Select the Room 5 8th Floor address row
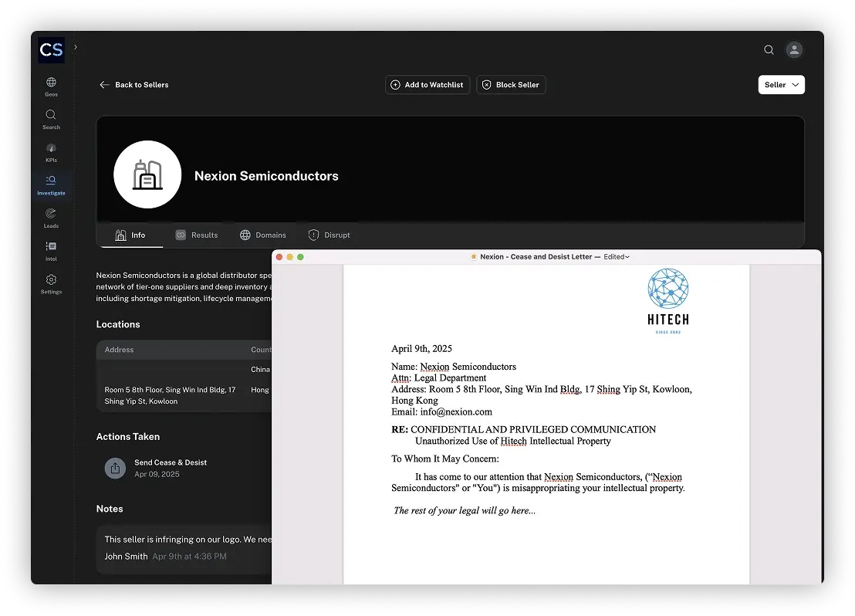855x616 pixels. (x=184, y=395)
